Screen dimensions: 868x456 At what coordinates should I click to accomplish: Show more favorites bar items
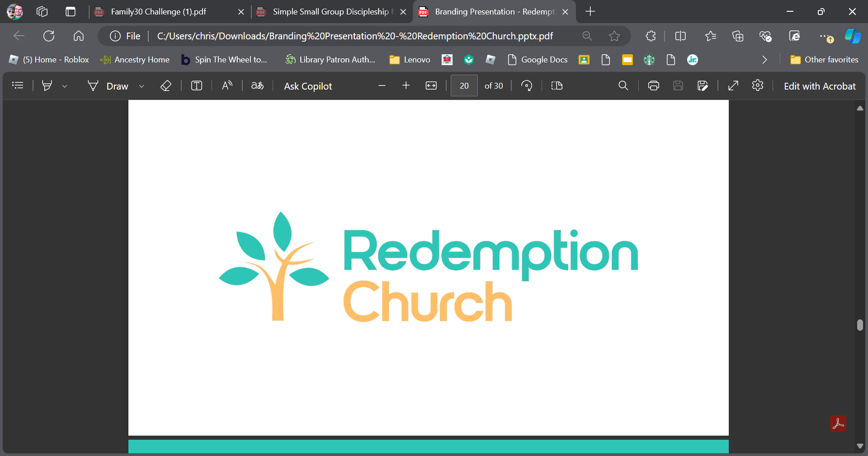tap(764, 60)
